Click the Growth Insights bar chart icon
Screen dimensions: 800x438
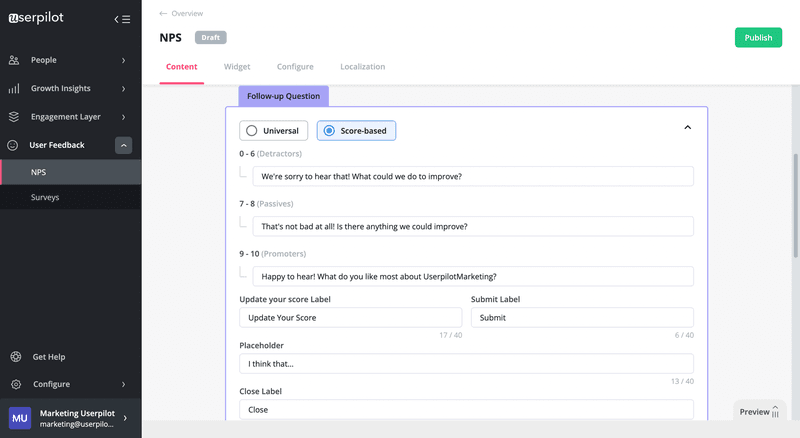[x=14, y=89]
